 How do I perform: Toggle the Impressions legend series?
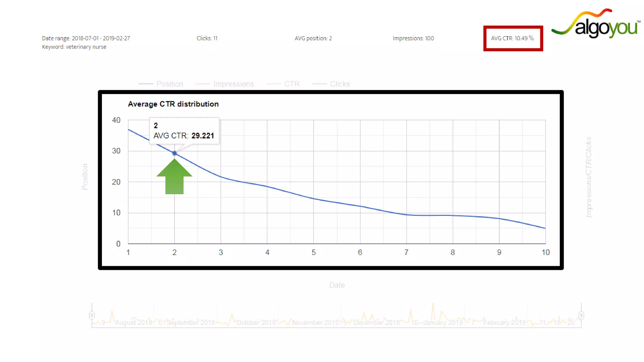(x=233, y=84)
